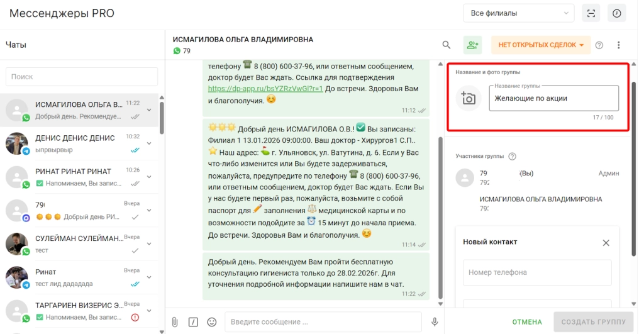Click the Номер телефона input field
This screenshot has height=334, width=644.
(537, 272)
